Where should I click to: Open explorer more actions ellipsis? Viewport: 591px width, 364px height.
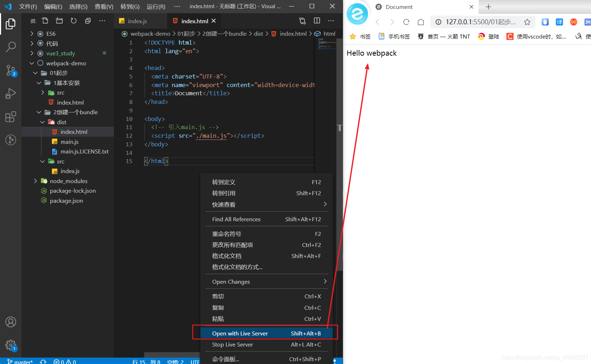(102, 21)
